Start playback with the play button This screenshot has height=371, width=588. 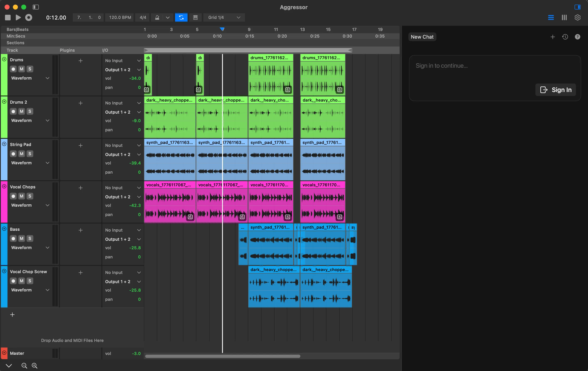pos(18,17)
